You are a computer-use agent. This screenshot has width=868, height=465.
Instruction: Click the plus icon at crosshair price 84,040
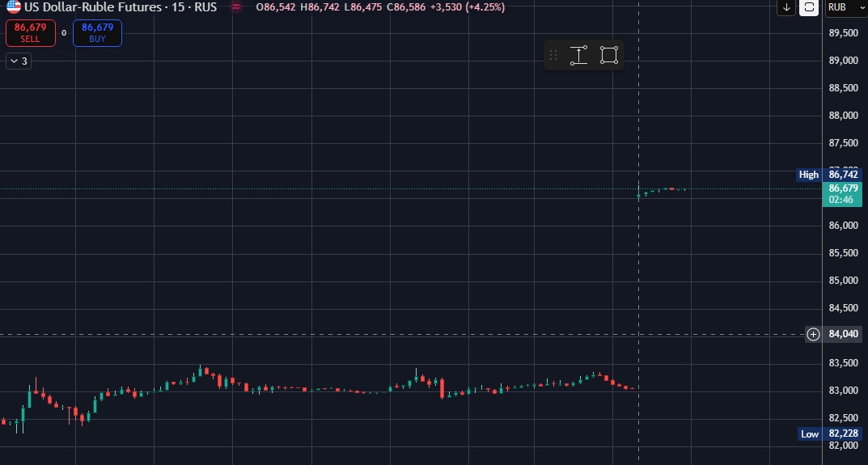pos(813,334)
